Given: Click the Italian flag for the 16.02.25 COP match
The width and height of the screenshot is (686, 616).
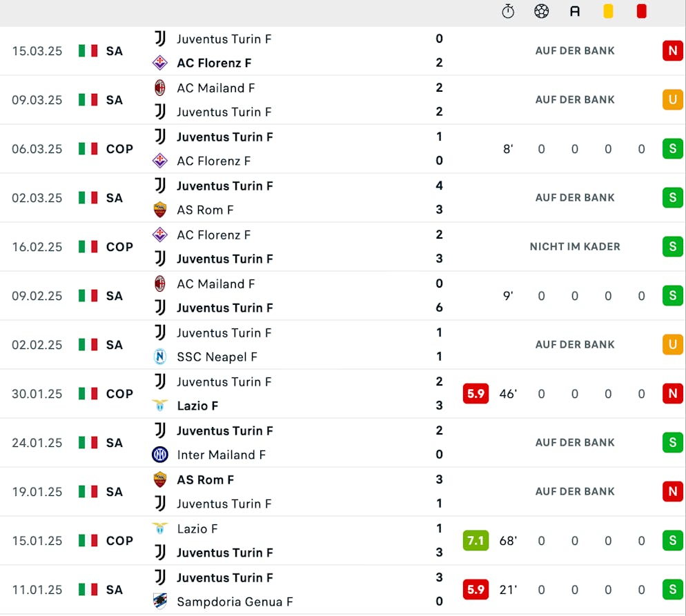Looking at the screenshot, I should [88, 246].
